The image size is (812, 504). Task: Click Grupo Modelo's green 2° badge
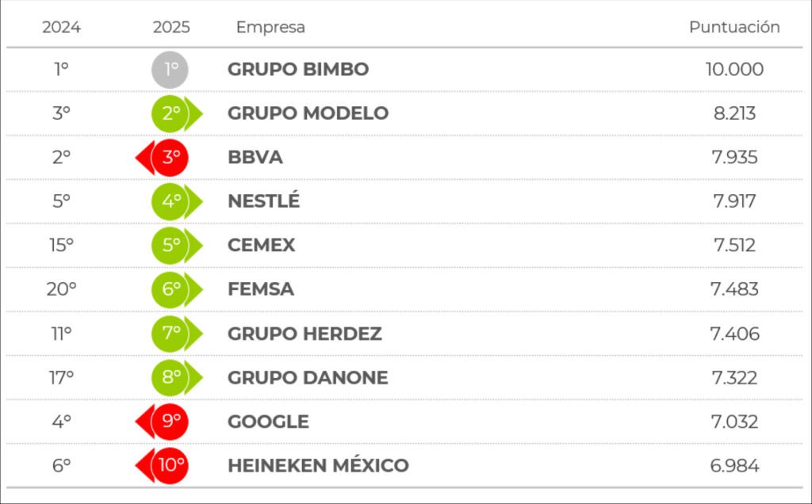click(172, 113)
